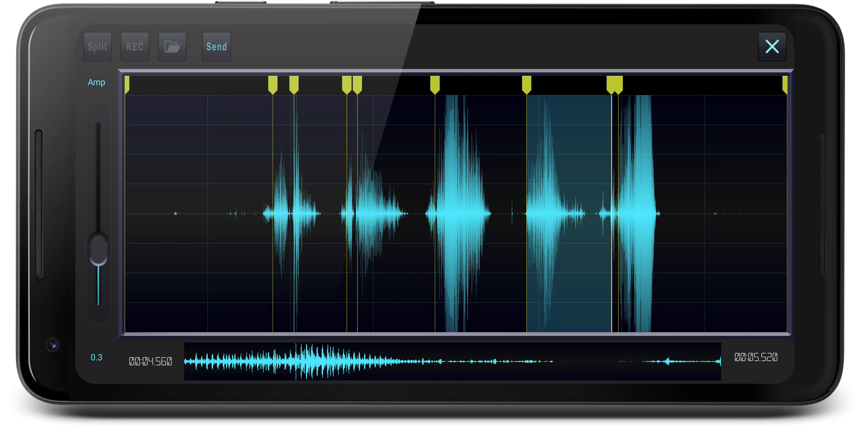This screenshot has width=868, height=438.
Task: Click the Split button
Action: coord(97,46)
